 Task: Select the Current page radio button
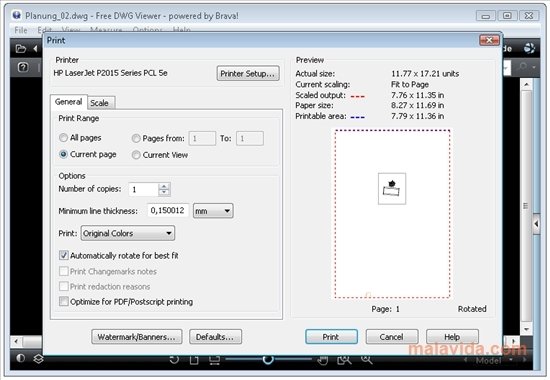(63, 154)
